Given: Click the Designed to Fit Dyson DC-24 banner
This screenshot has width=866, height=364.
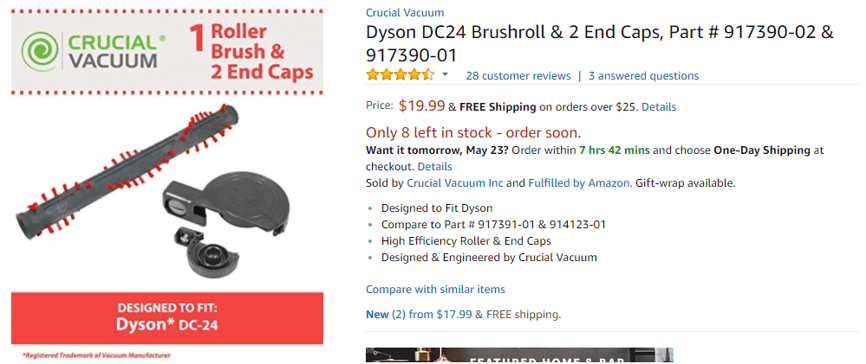Looking at the screenshot, I should tap(167, 319).
